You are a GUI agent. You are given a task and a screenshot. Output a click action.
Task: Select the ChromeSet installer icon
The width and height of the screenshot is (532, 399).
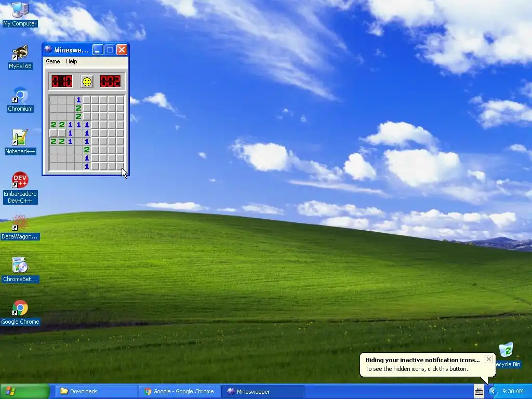click(20, 270)
